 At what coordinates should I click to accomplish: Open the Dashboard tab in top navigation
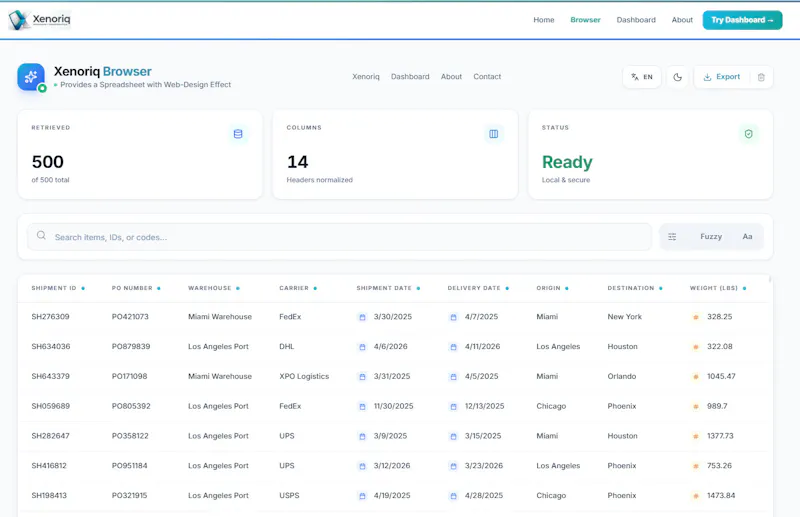(x=636, y=20)
